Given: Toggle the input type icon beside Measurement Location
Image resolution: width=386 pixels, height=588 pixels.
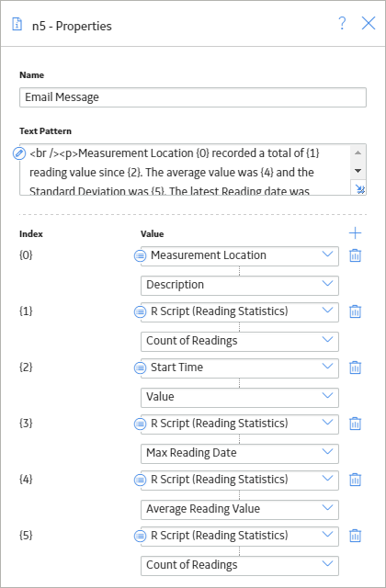Looking at the screenshot, I should pyautogui.click(x=140, y=255).
